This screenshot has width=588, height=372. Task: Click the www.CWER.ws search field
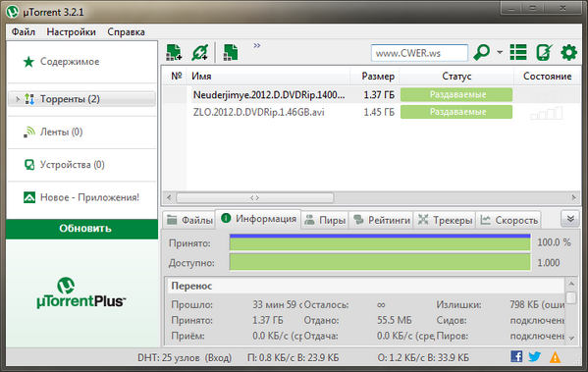[419, 53]
